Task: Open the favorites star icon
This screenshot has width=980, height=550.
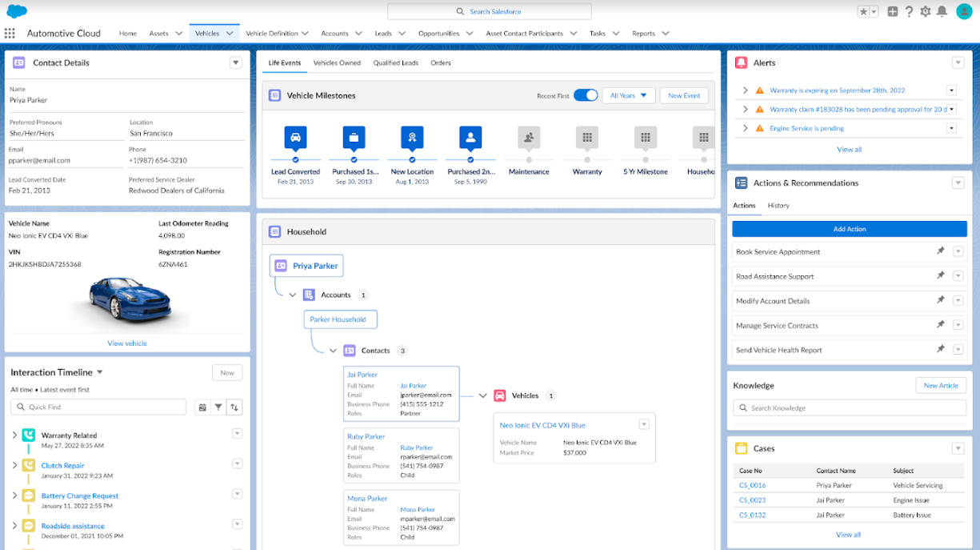Action: point(863,11)
